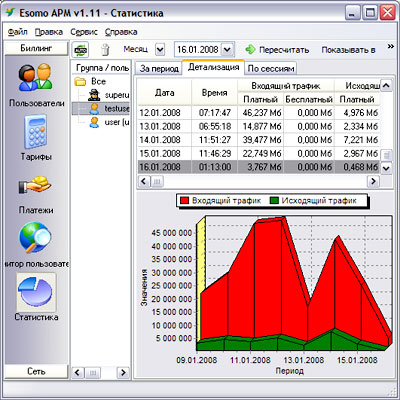Viewport: 400px width, 400px height.
Task: Select the Все group in the tree
Action: [x=98, y=81]
